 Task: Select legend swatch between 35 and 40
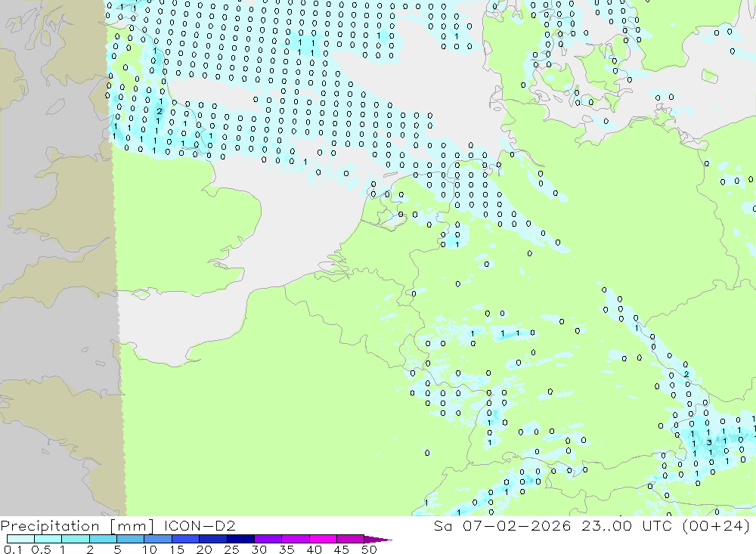(x=295, y=539)
